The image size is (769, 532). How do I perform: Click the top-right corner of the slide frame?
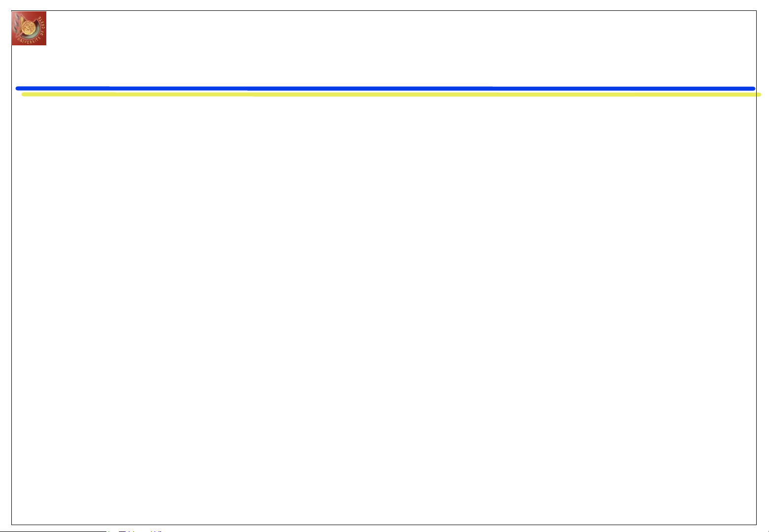[756, 11]
